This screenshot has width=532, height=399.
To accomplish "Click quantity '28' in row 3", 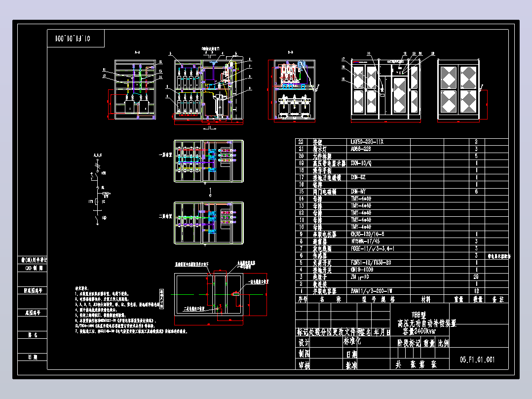I will 476,277.
